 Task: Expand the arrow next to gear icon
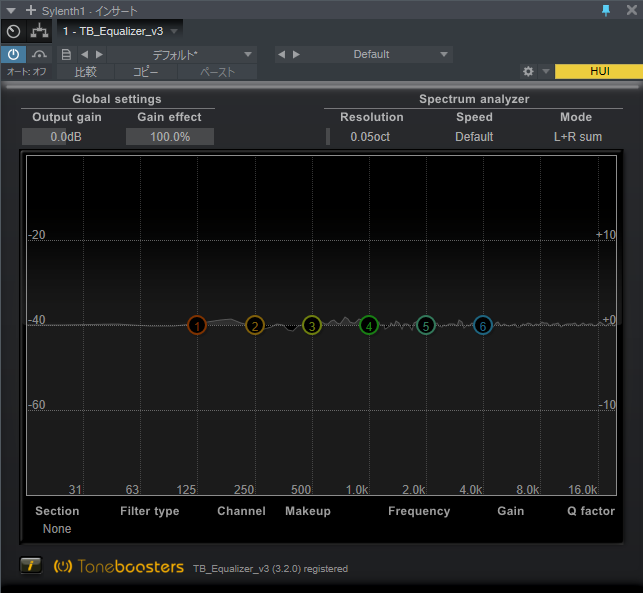coord(546,71)
